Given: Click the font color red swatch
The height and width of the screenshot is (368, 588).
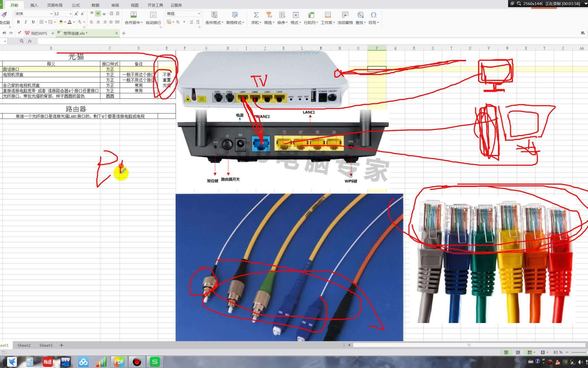Looking at the screenshot, I should pos(69,22).
